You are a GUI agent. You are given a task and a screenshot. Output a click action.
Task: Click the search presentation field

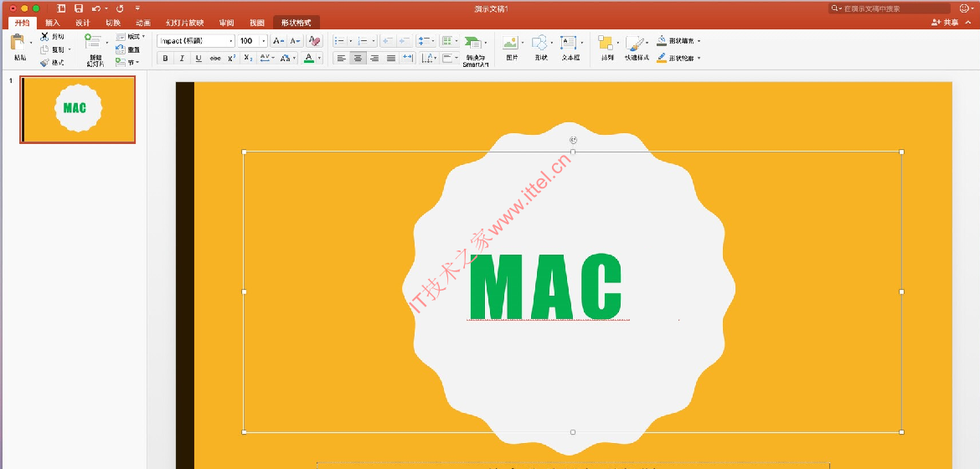pyautogui.click(x=890, y=8)
